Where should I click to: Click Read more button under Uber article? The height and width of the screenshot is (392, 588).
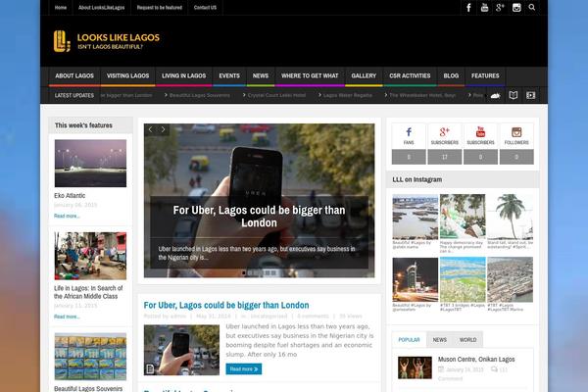[244, 369]
